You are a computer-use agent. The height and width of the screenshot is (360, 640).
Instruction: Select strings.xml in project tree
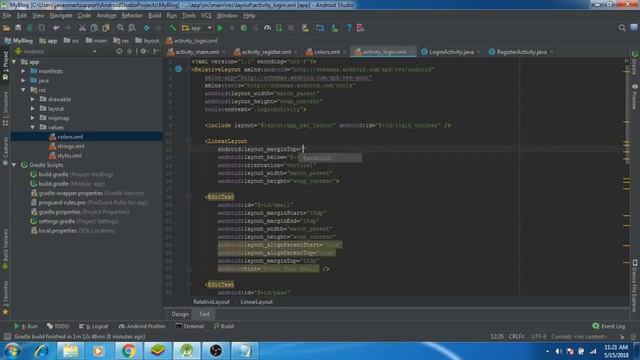pyautogui.click(x=71, y=146)
